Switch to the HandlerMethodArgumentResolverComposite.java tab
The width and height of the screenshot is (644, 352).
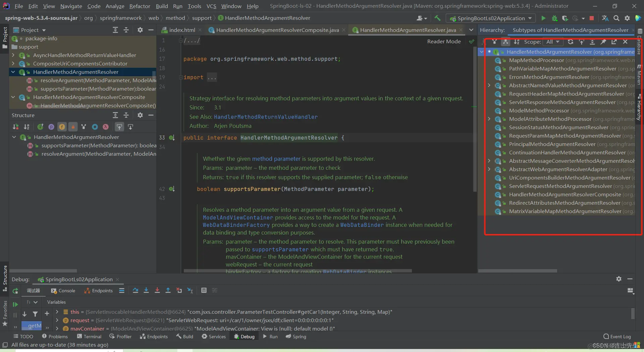tap(277, 30)
